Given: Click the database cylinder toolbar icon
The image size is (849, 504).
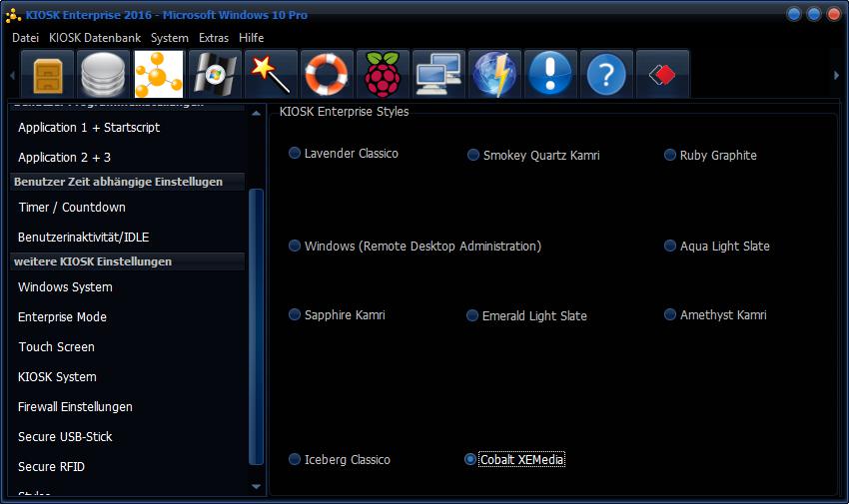Looking at the screenshot, I should [x=103, y=74].
